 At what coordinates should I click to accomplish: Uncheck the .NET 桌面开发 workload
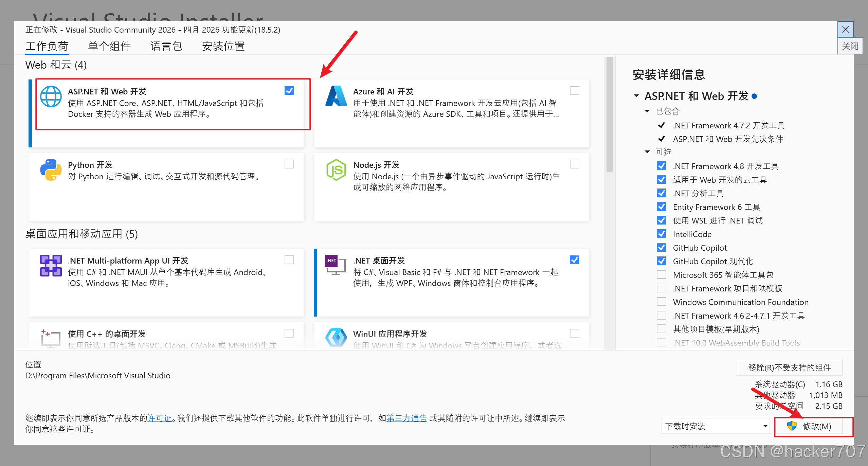(575, 260)
